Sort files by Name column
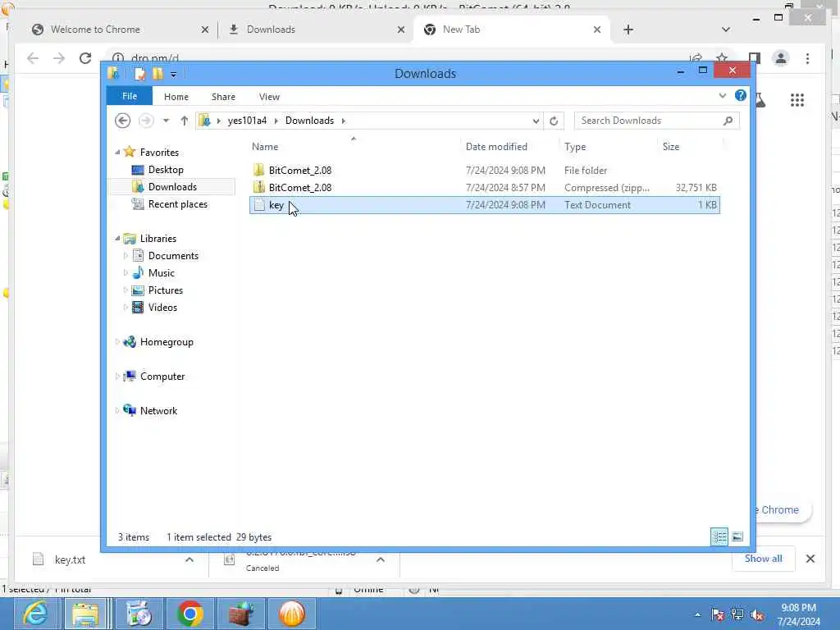The height and width of the screenshot is (630, 840). (265, 147)
